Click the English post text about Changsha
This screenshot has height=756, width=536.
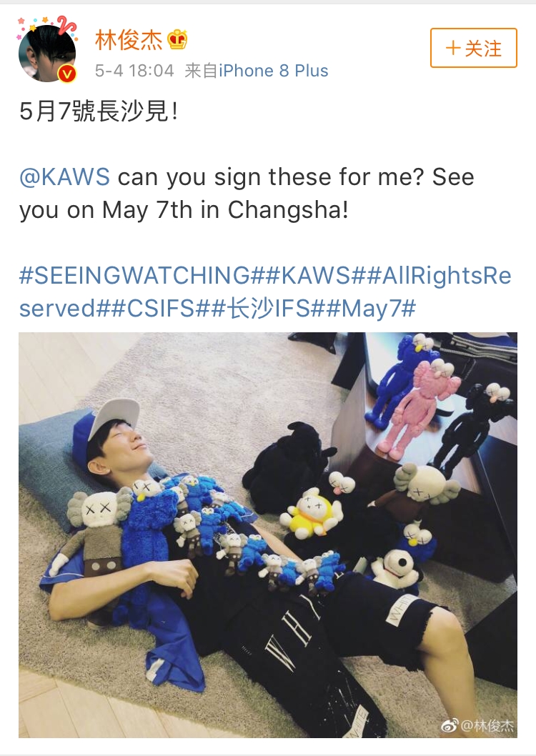click(247, 194)
